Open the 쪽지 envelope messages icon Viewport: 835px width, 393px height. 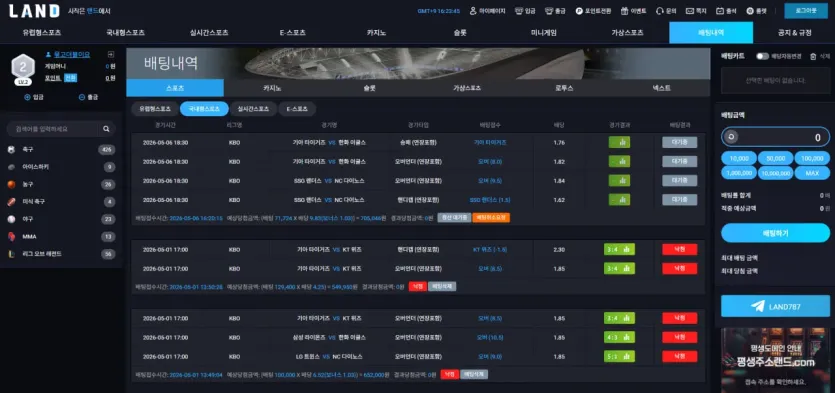tap(690, 11)
